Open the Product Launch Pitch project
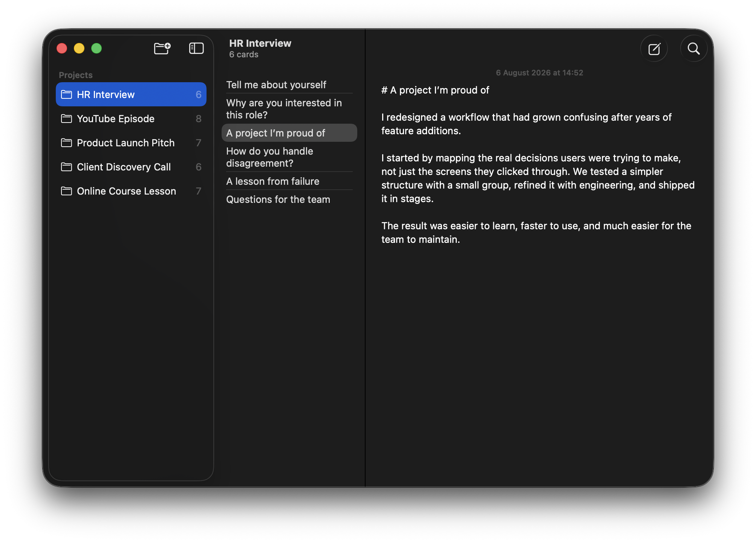Screen dimensions: 756x543 [131, 143]
